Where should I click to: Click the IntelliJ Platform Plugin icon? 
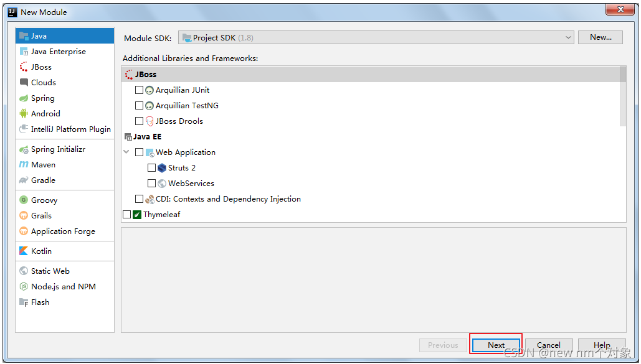24,129
